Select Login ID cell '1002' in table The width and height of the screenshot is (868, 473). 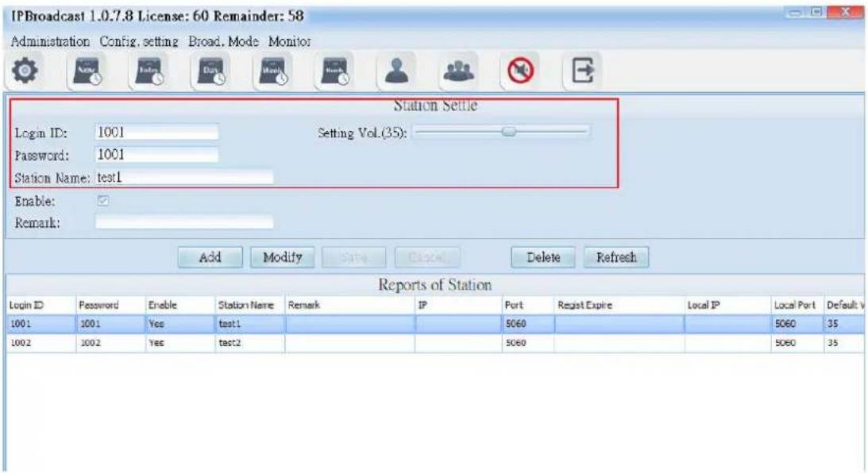[x=41, y=343]
